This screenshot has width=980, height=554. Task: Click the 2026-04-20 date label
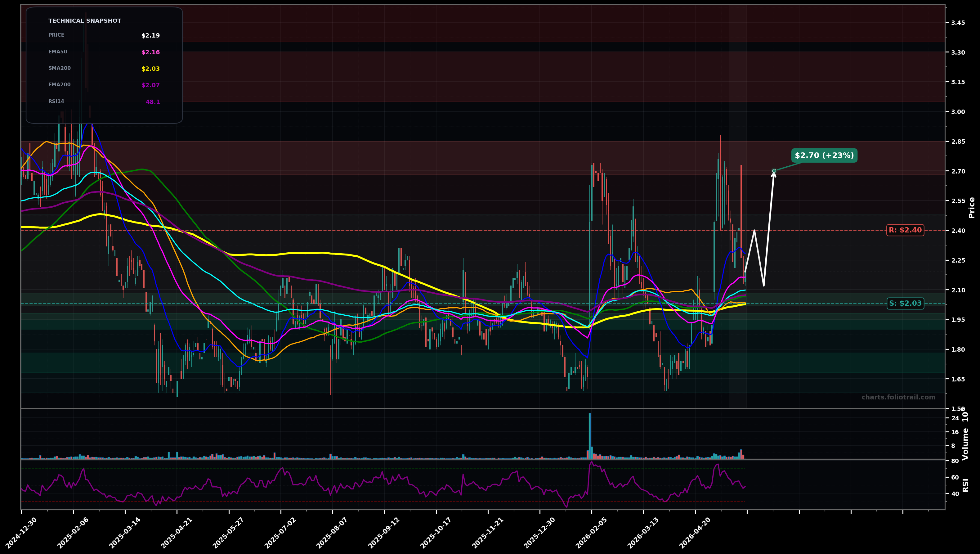pos(695,533)
